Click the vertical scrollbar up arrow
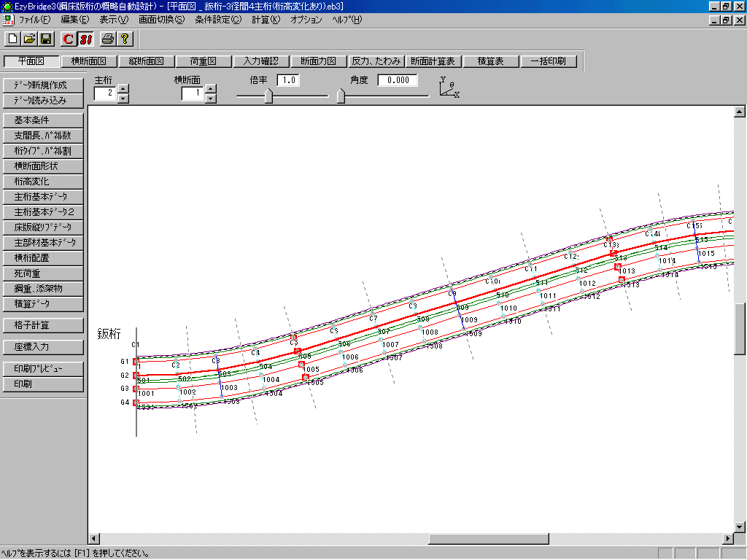This screenshot has height=560, width=747. [740, 112]
